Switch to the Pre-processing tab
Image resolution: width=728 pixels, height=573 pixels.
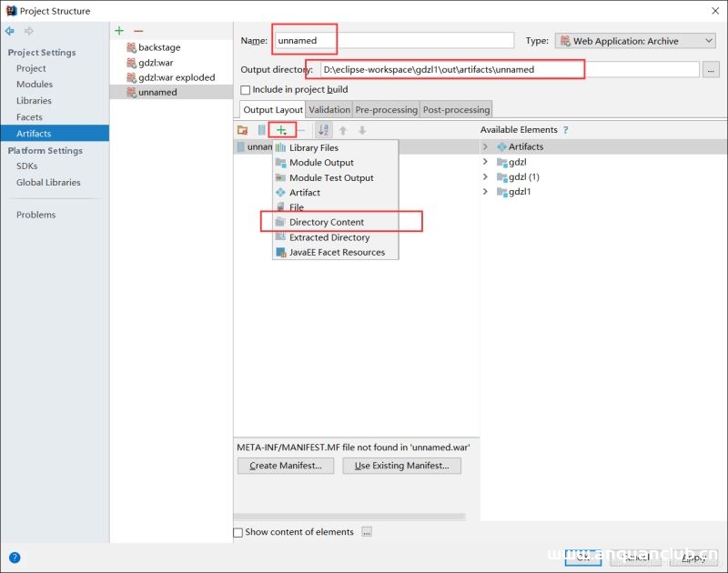coord(386,110)
